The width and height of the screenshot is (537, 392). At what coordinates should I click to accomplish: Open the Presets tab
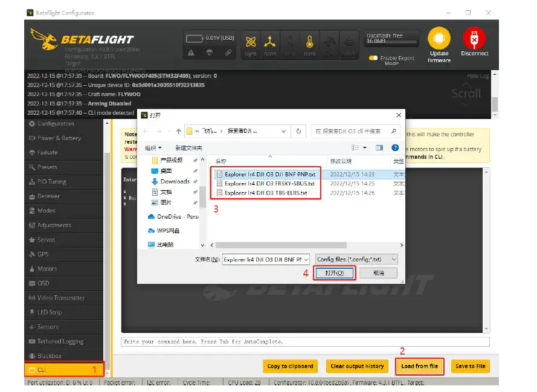[x=63, y=167]
